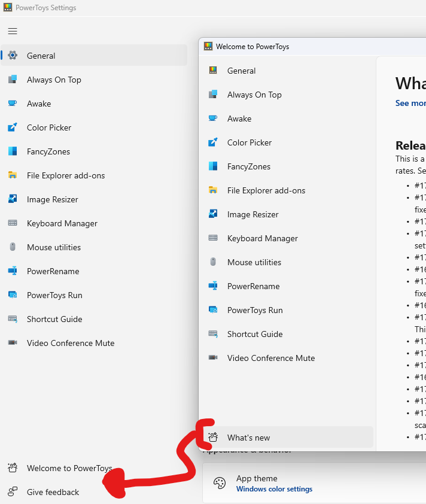Click Always On Top icon in Settings sidebar
This screenshot has height=504, width=426.
(x=13, y=79)
